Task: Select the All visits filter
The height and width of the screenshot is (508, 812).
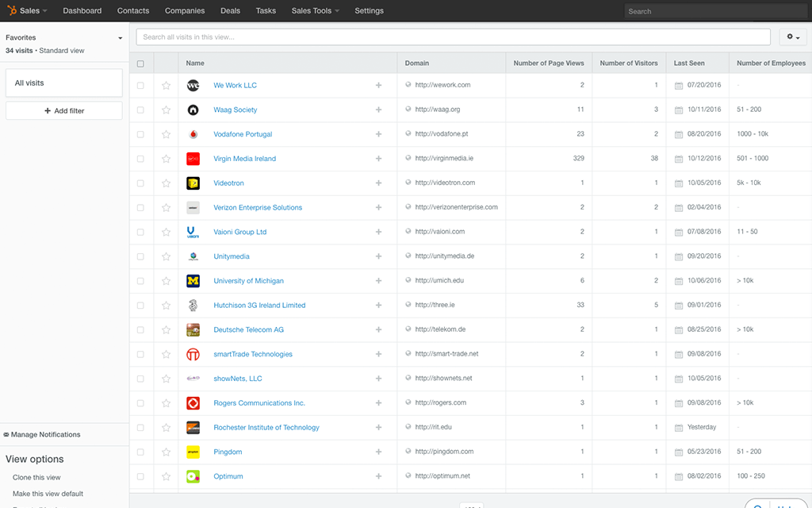Action: [64, 83]
